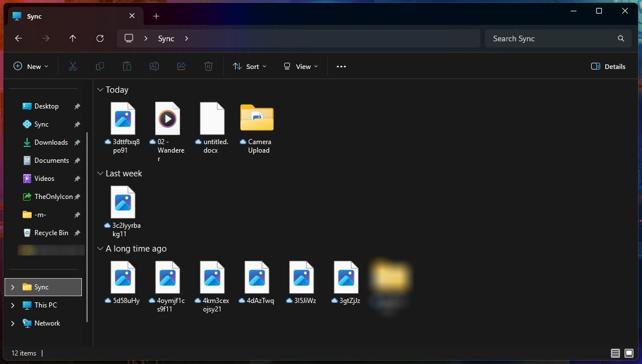The image size is (642, 364).
Task: Open the New dropdown menu
Action: pos(31,66)
